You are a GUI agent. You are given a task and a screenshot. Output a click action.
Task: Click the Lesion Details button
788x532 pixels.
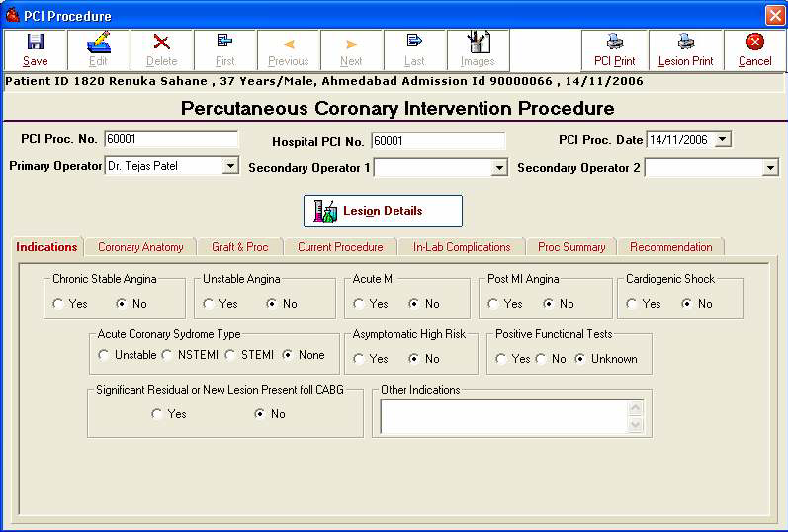point(383,211)
